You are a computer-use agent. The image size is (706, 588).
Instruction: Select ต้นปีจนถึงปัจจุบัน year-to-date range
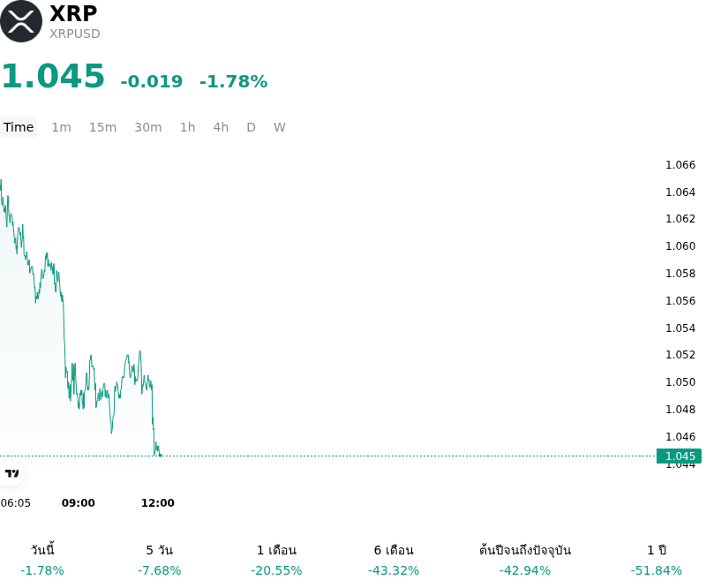(x=525, y=560)
